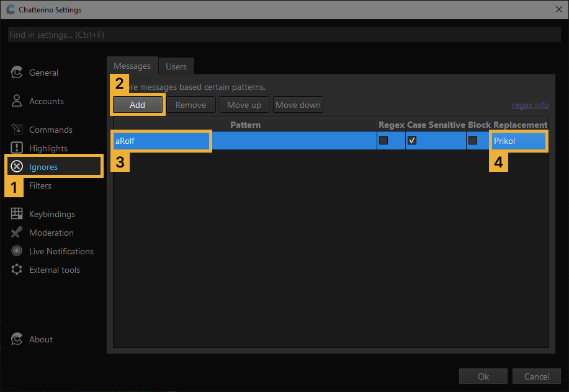Select the Highlights exclamation icon
This screenshot has width=569, height=392.
pyautogui.click(x=17, y=148)
